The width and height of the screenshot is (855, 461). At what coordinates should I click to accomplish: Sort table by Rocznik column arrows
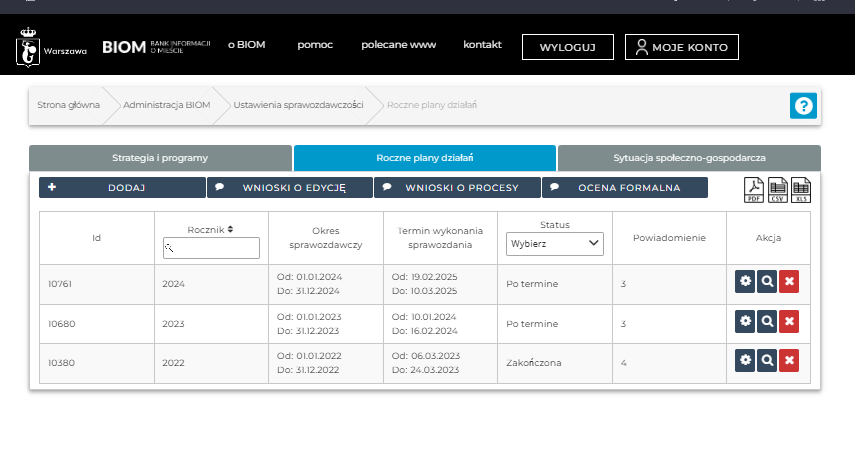pyautogui.click(x=230, y=229)
